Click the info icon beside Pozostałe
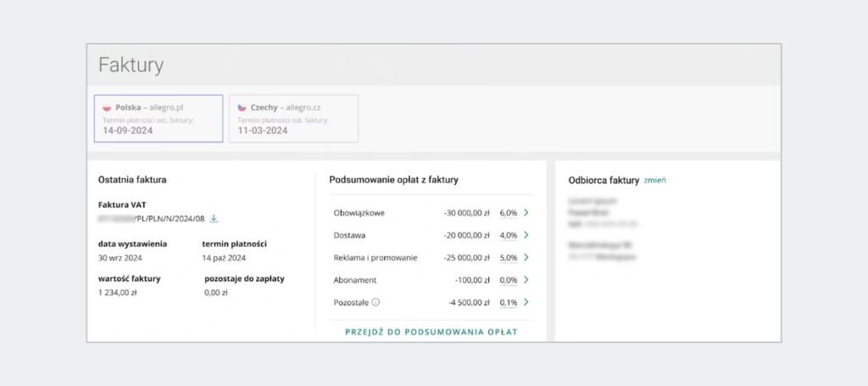The image size is (868, 386). 376,302
